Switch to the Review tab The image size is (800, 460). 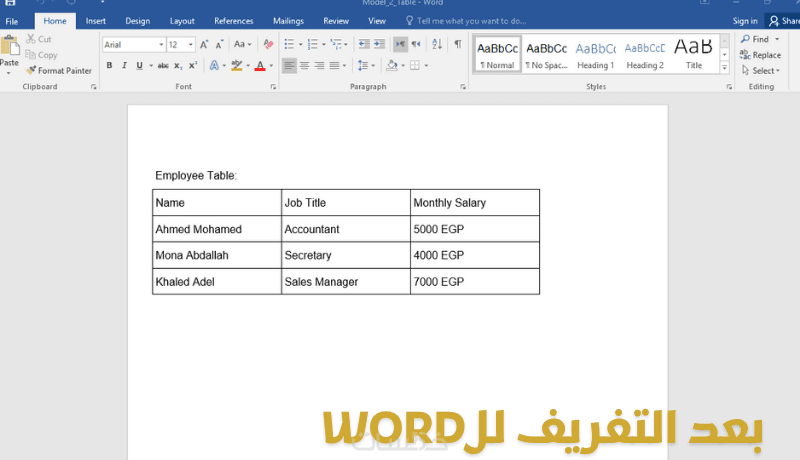[336, 21]
